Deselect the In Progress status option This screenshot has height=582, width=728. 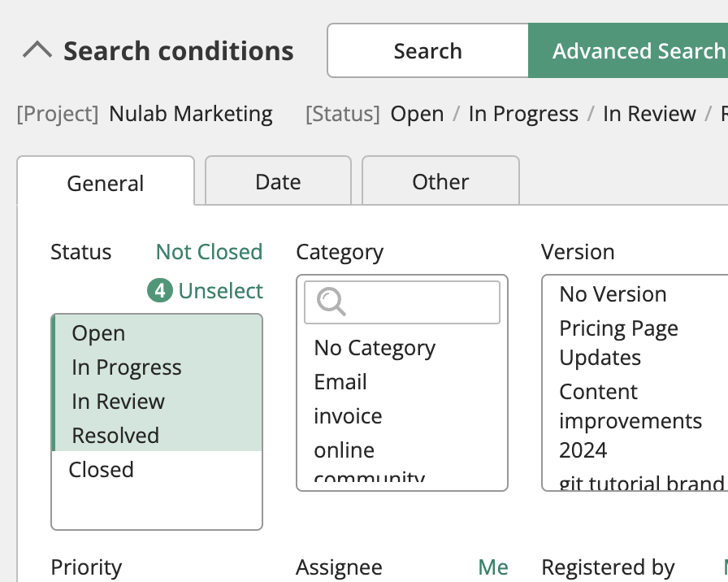[127, 367]
